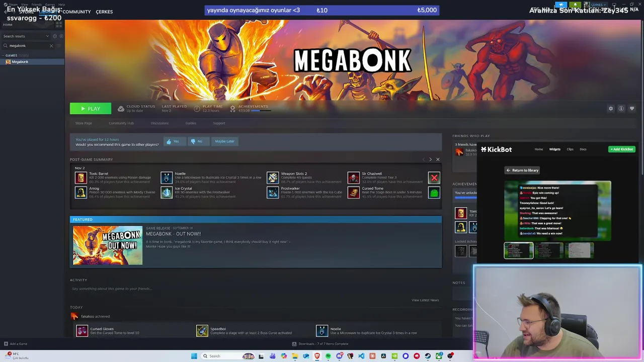Open Brave browser from the taskbar
644x362 pixels.
click(x=317, y=356)
